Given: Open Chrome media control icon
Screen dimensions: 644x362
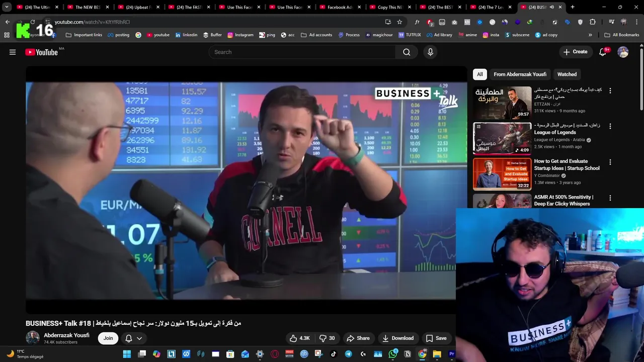Looking at the screenshot, I should [611, 22].
